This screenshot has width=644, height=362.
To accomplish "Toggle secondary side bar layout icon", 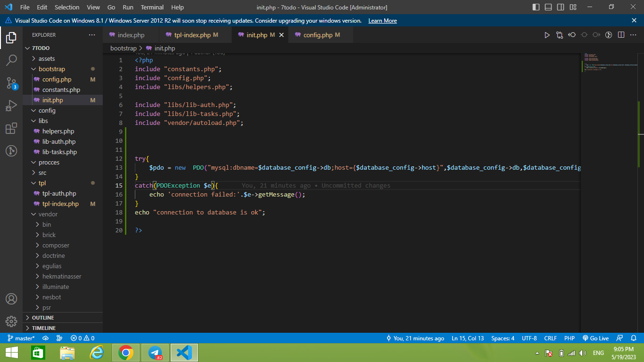I will 561,7.
